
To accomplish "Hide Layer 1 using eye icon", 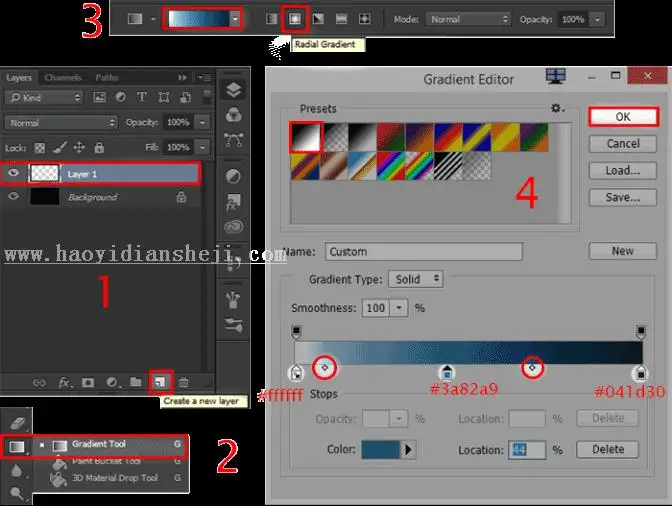I will click(x=13, y=173).
